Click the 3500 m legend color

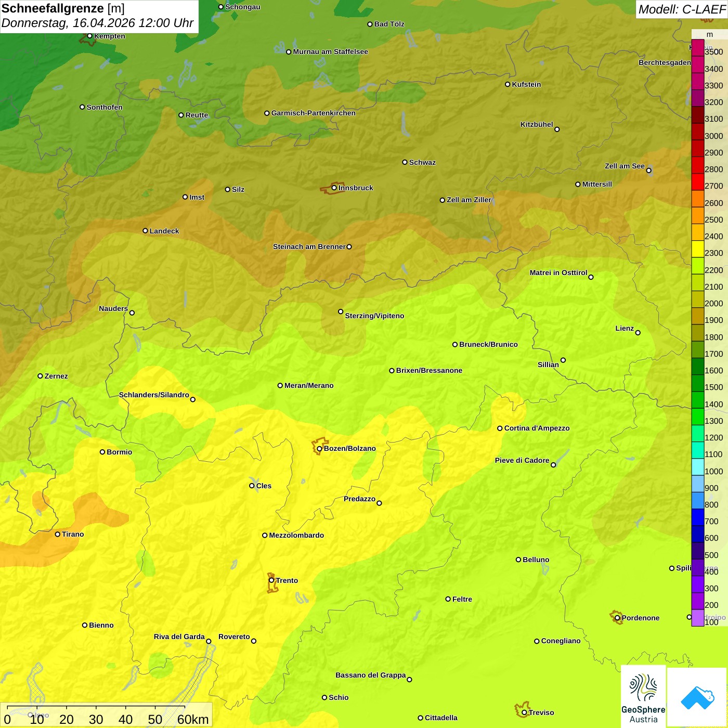pos(697,48)
